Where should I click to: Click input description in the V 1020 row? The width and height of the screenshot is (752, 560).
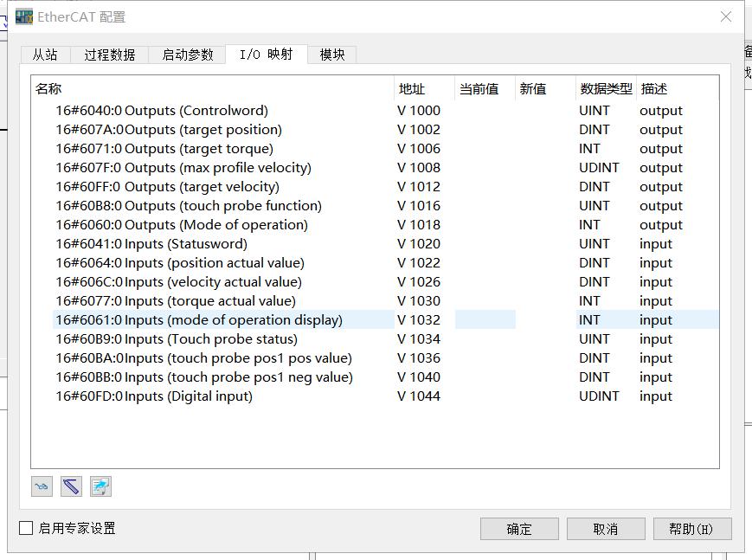pyautogui.click(x=656, y=244)
